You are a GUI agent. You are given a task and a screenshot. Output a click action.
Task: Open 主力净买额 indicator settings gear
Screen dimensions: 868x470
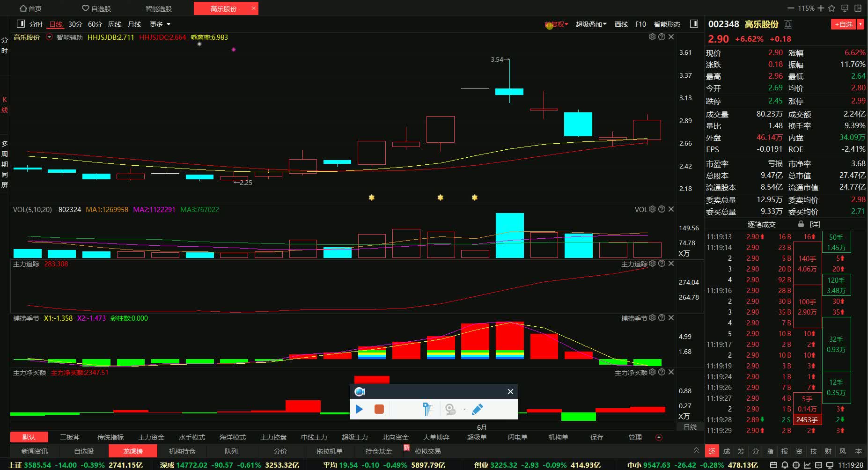point(652,372)
